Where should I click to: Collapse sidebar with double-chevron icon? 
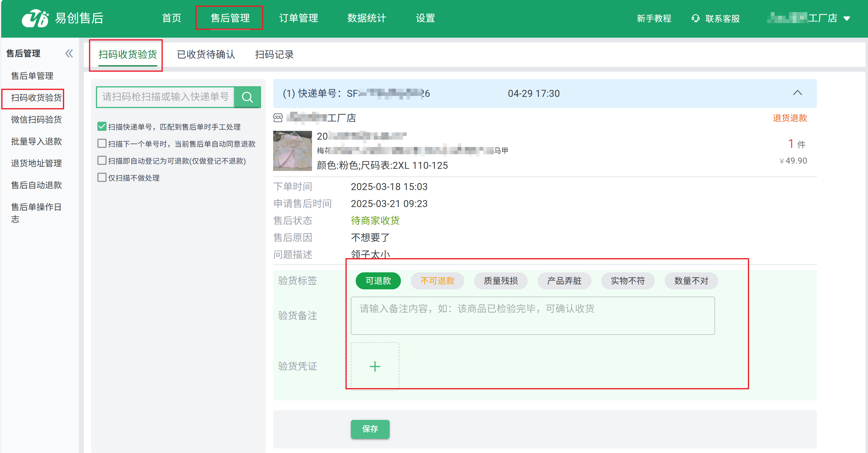(x=69, y=53)
